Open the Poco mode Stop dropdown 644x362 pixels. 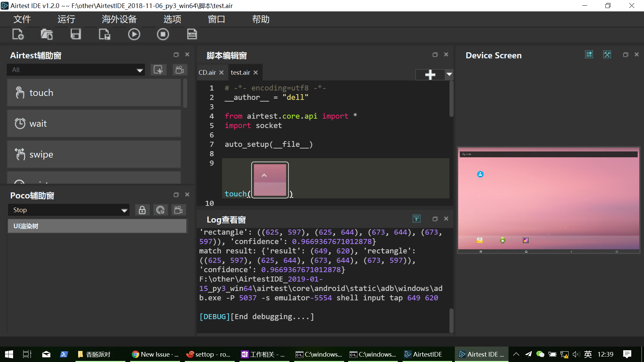[x=69, y=210]
